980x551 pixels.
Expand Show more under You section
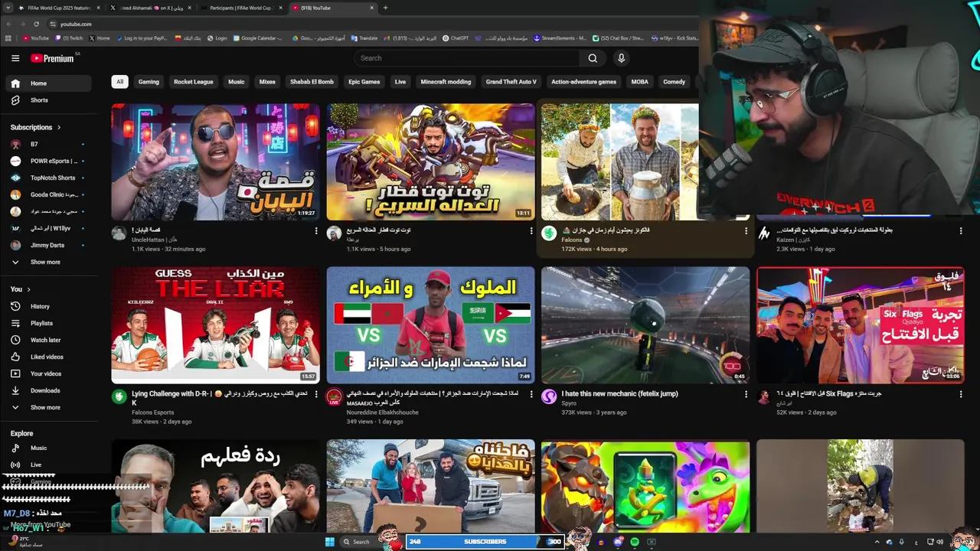click(x=48, y=407)
